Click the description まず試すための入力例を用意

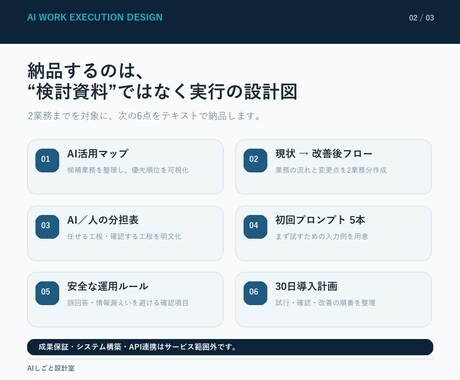(x=322, y=236)
